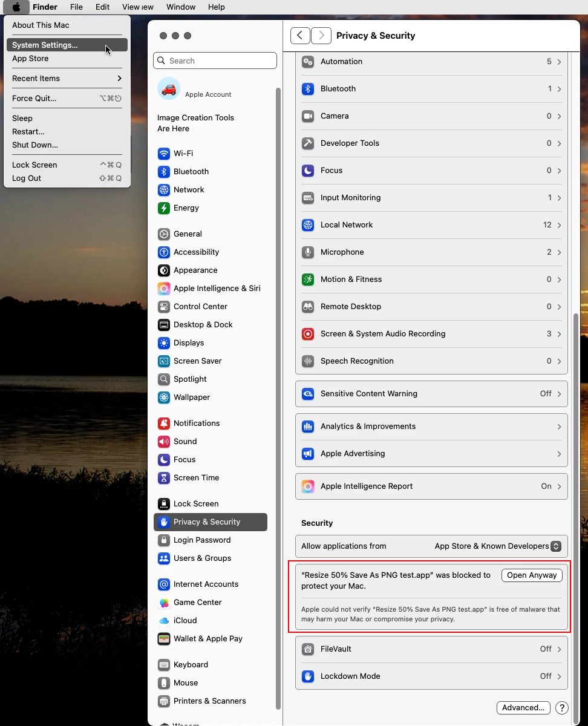Open the Window menu in menu bar
Viewport: 588px width, 726px height.
coord(181,7)
